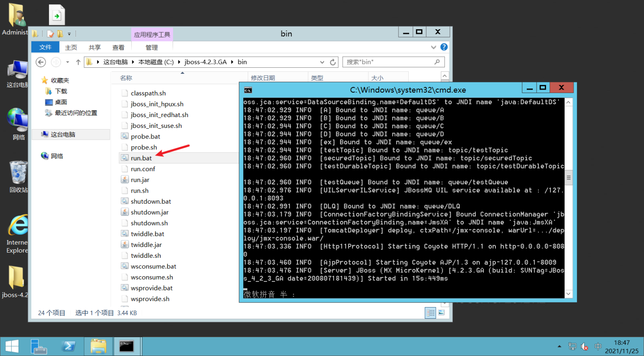The image size is (644, 356).
Task: Click cmd scrollbar up arrow
Action: pyautogui.click(x=568, y=102)
